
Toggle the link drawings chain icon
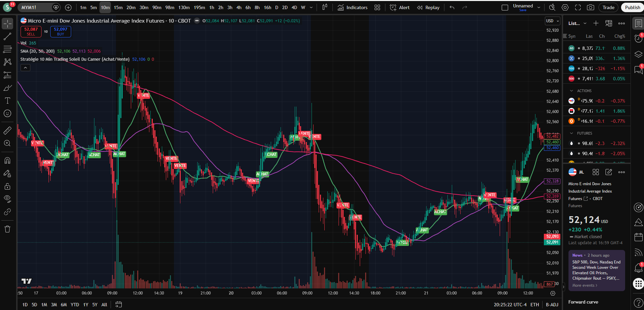pyautogui.click(x=7, y=212)
